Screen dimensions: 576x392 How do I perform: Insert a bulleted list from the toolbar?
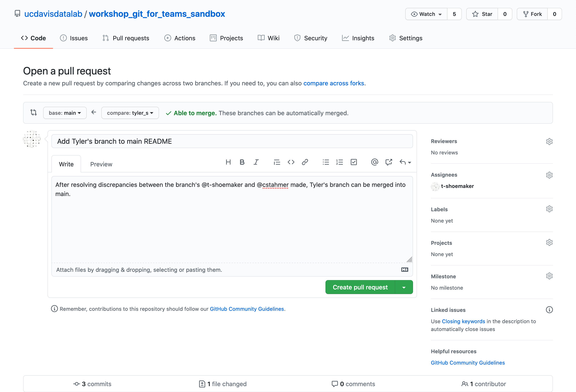coord(326,162)
